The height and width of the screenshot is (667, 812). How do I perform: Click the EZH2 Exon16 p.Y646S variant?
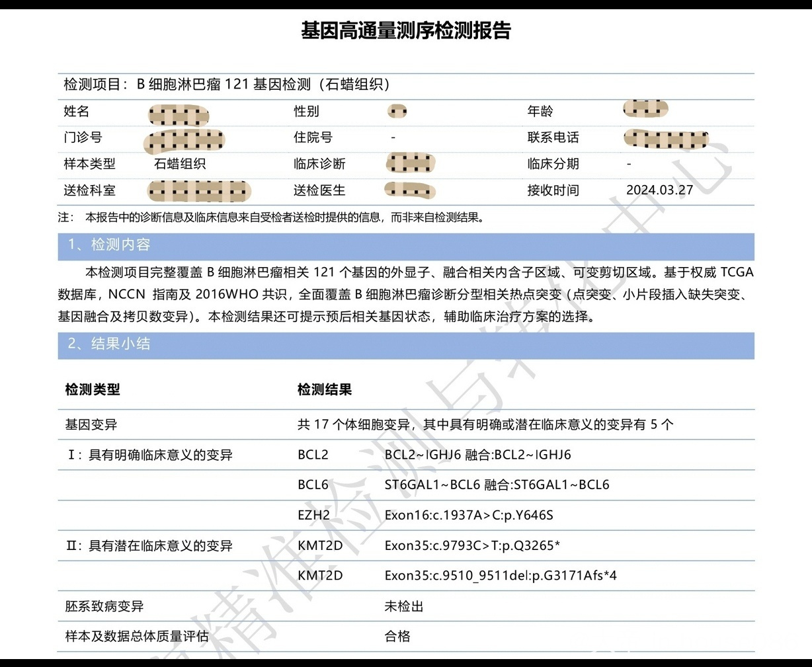469,515
